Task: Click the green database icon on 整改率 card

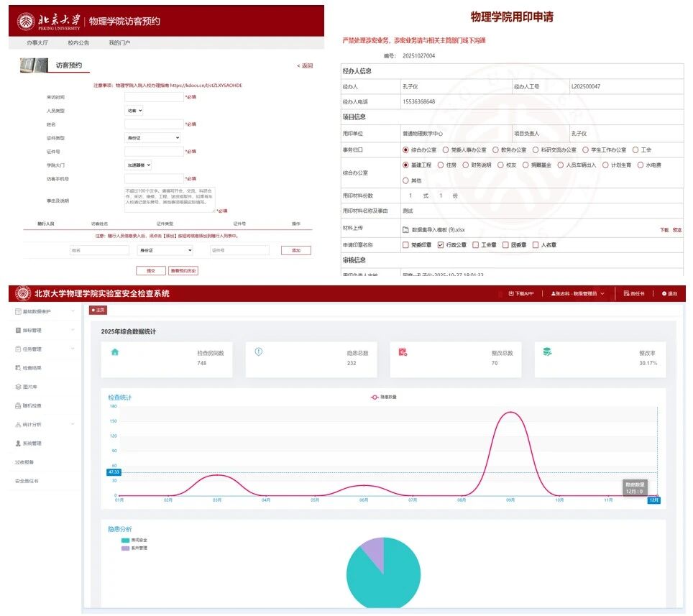Action: pos(547,351)
